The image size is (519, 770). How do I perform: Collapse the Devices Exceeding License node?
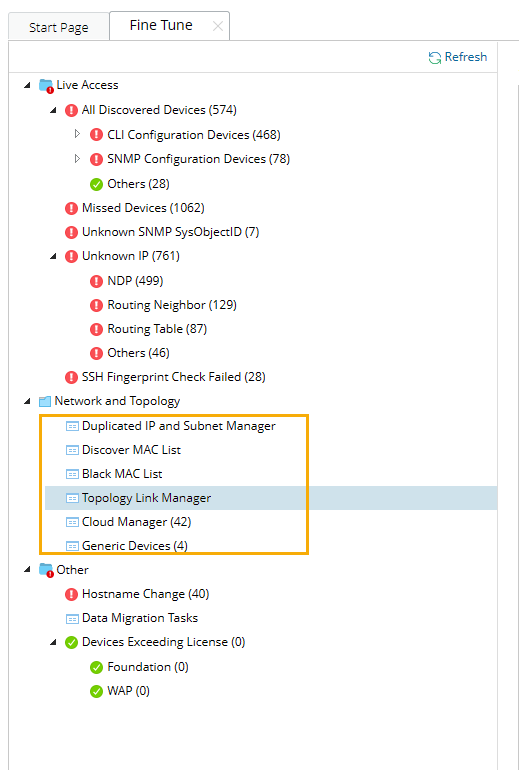click(53, 642)
